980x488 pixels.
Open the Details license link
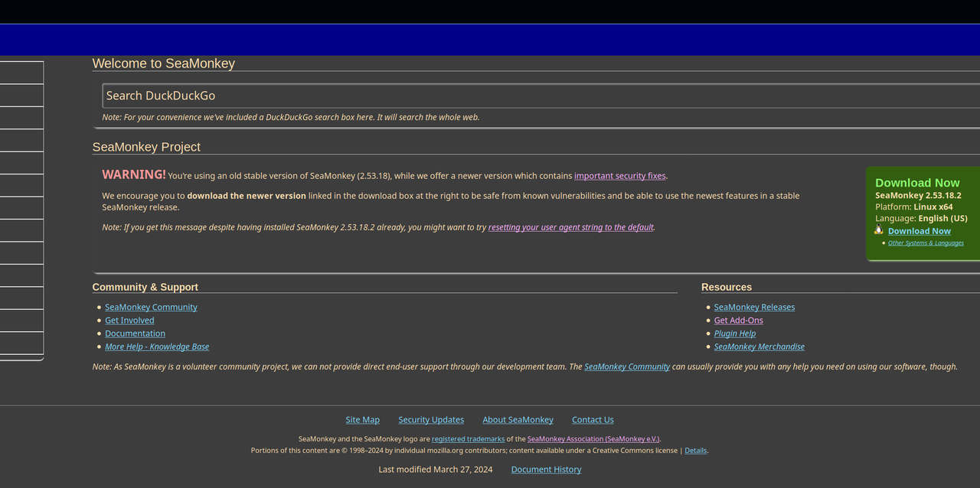coord(695,451)
